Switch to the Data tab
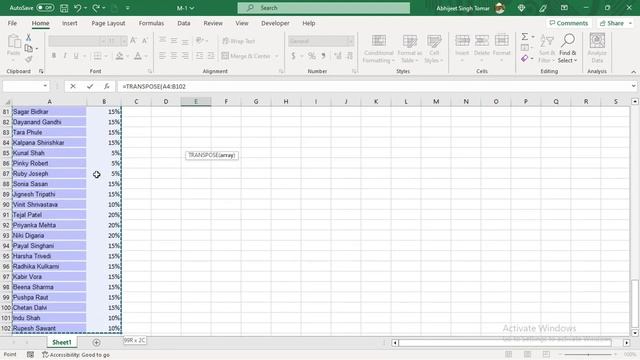The image size is (640, 360). [184, 23]
